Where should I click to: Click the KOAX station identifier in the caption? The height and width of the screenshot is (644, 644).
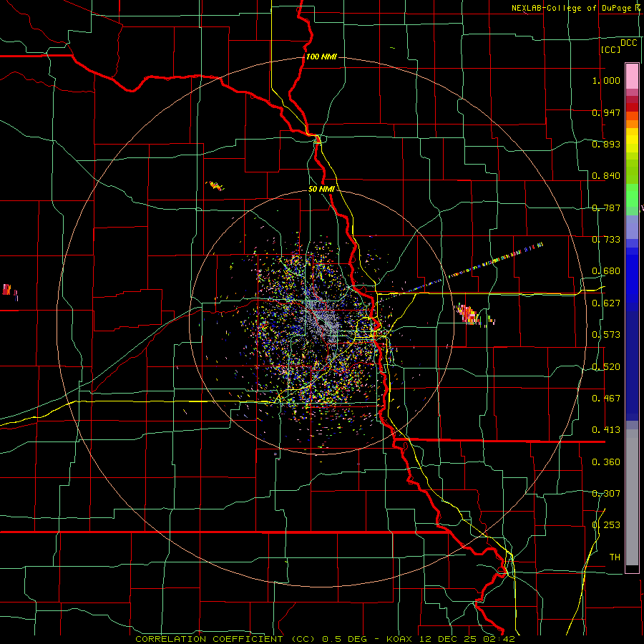pyautogui.click(x=400, y=639)
